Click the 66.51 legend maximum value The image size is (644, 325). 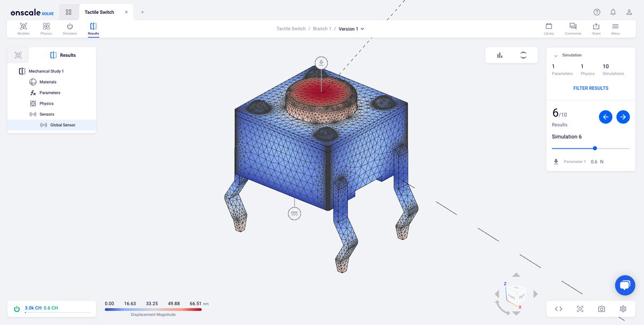195,304
